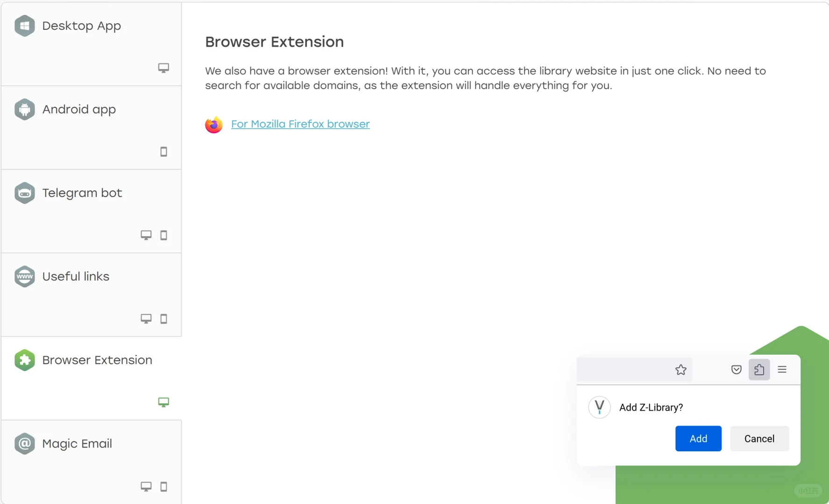This screenshot has width=829, height=504.
Task: Click the green Browser Extension puzzle icon
Action: (x=25, y=360)
